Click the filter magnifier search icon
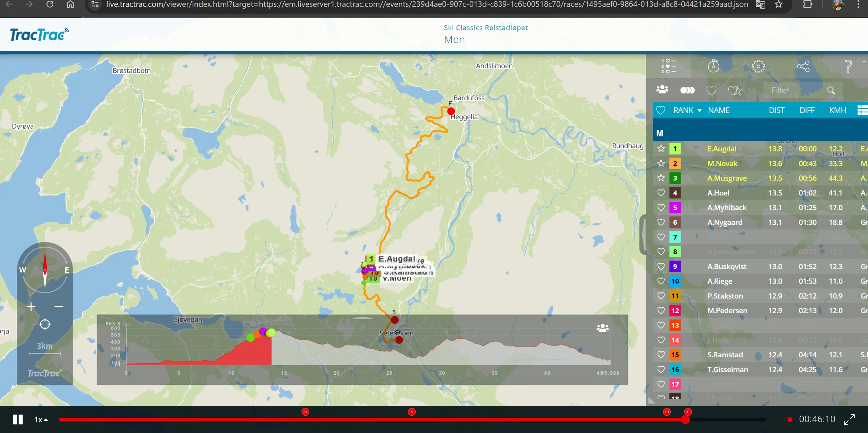The width and height of the screenshot is (868, 433). pos(831,90)
